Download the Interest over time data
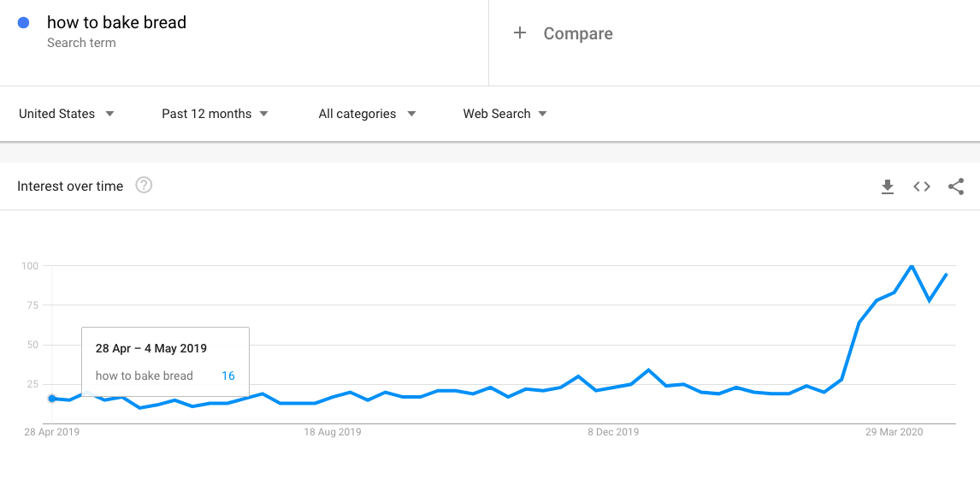 887,186
